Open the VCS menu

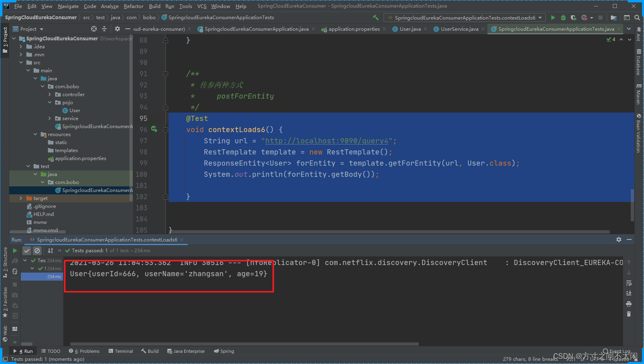coord(202,6)
